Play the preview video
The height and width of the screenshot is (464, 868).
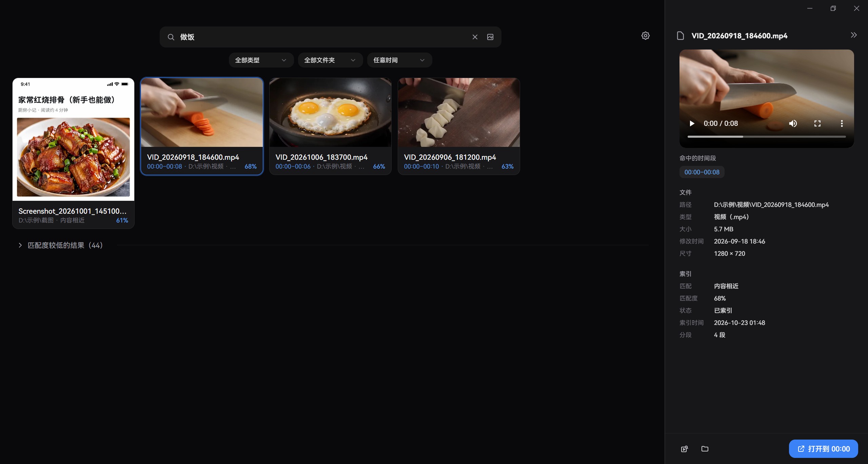(692, 123)
